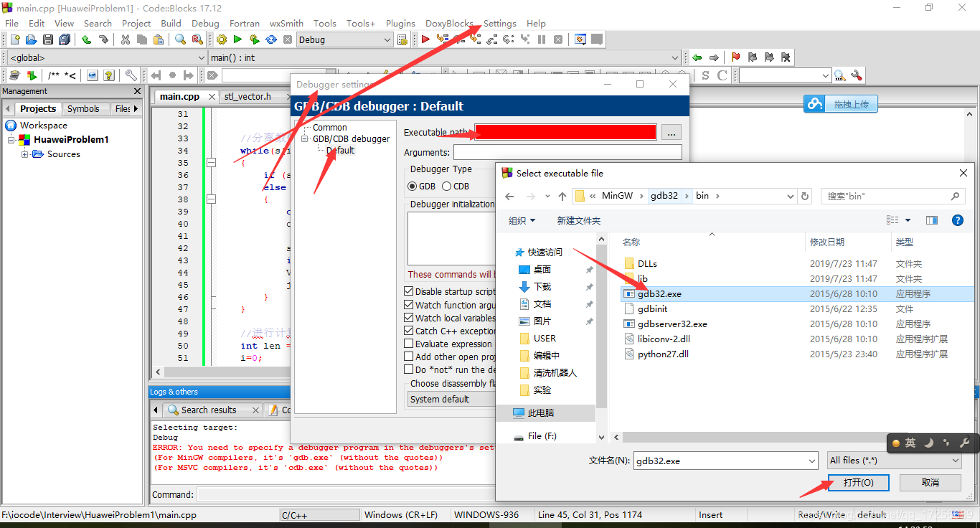
Task: Select the GDB debugger type radio
Action: 412,186
